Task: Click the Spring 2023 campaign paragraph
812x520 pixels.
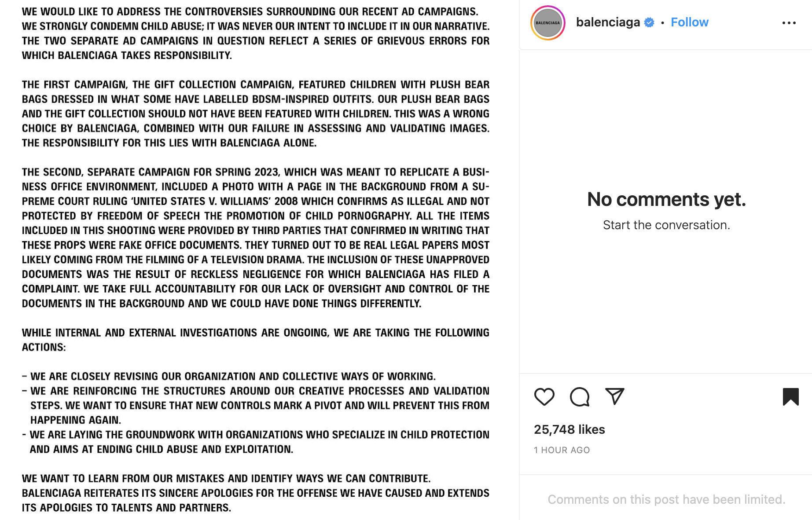Action: pos(255,238)
